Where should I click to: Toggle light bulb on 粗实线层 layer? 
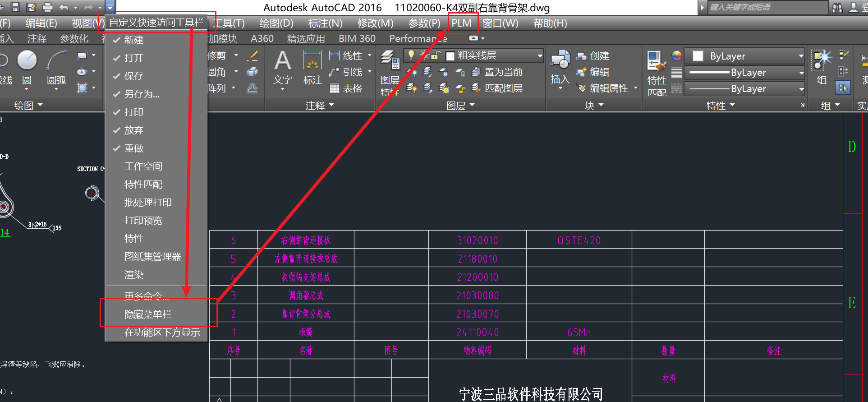[x=411, y=55]
